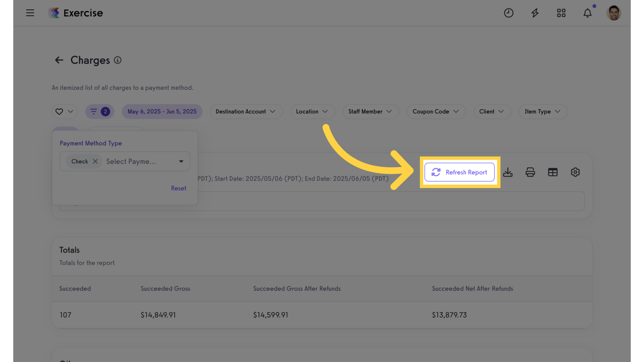
Task: Open the hamburger navigation menu
Action: click(x=30, y=13)
